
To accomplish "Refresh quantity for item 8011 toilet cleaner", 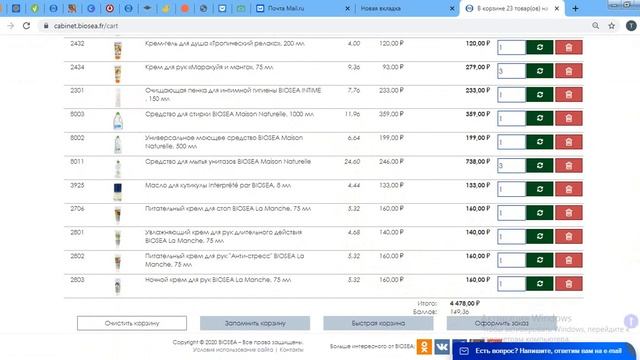I will 540,166.
